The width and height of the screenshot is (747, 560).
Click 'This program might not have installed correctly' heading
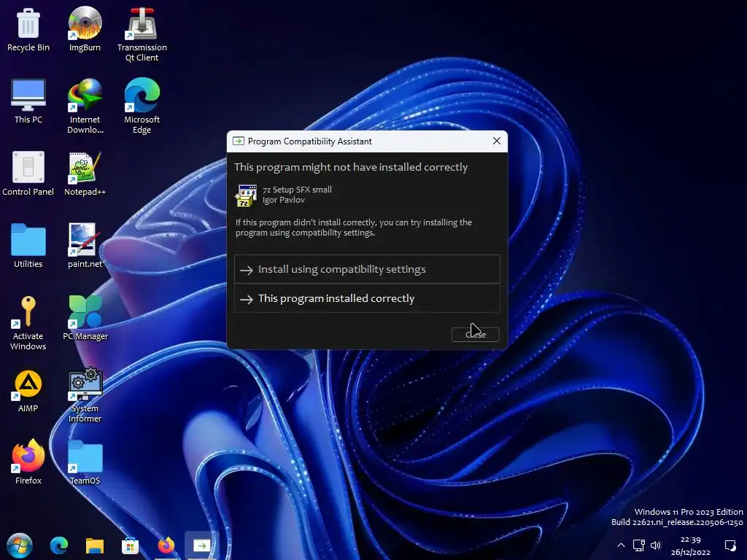click(351, 167)
